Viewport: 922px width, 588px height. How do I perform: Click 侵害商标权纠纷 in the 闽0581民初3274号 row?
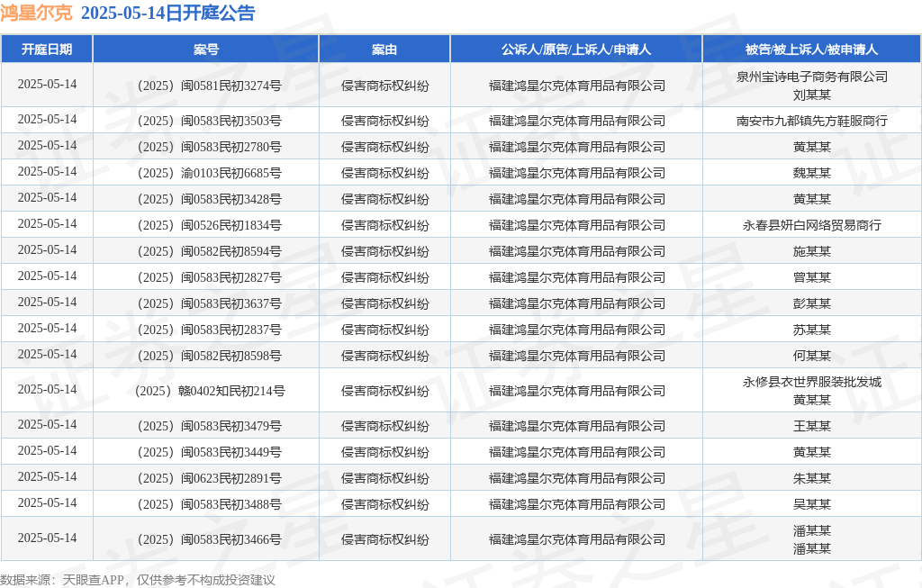pos(385,86)
